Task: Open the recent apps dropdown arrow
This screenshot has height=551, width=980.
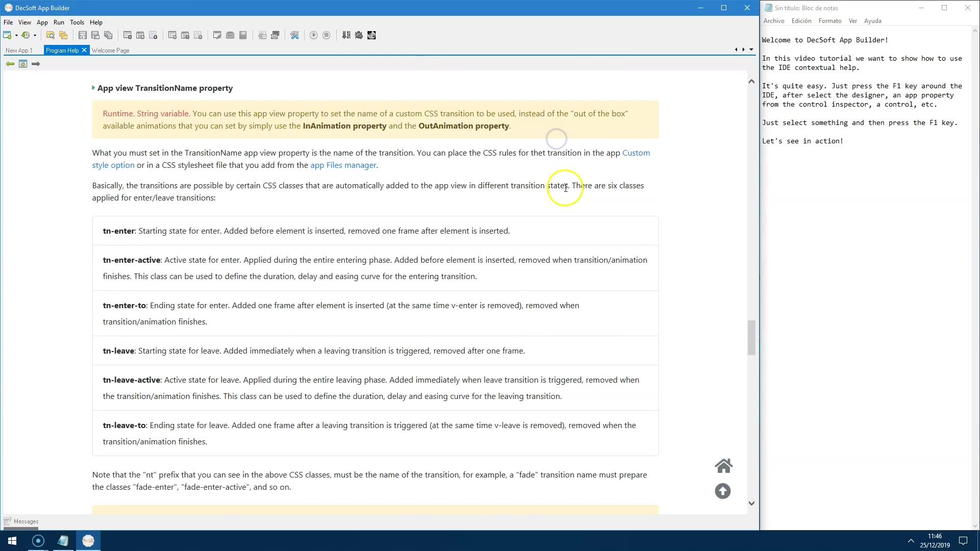Action: [x=35, y=36]
